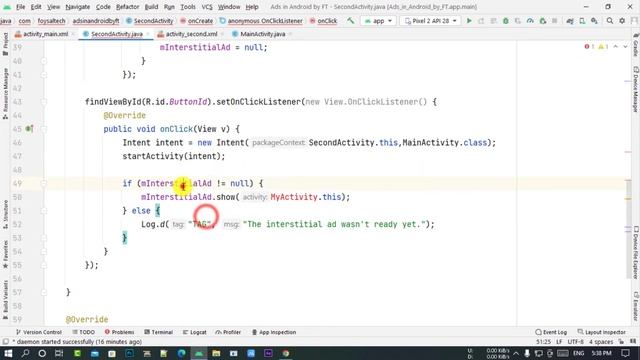Open the Project tool window sidebar
This screenshot has width=640, height=360.
tap(5, 44)
